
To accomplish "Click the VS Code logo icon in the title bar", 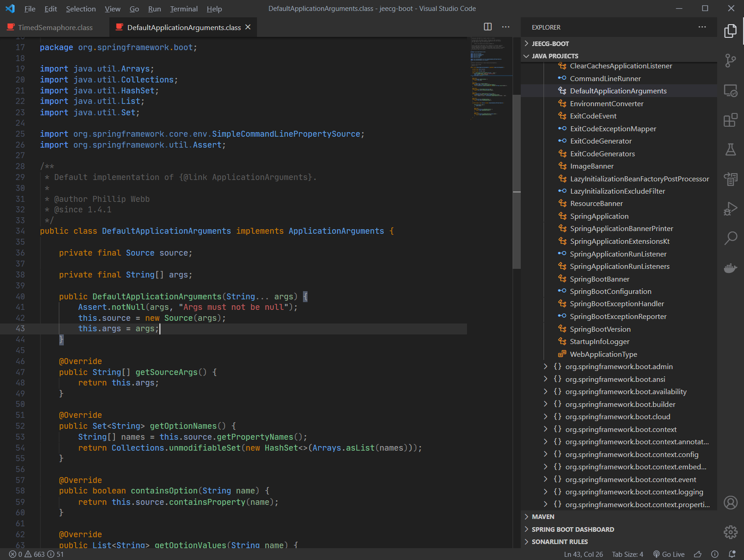I will 10,9.
